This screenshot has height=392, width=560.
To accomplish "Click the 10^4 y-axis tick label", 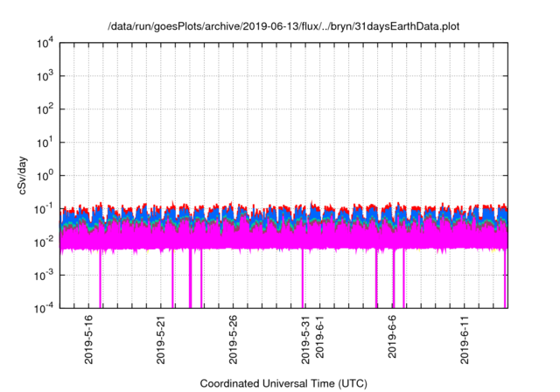I will point(45,44).
